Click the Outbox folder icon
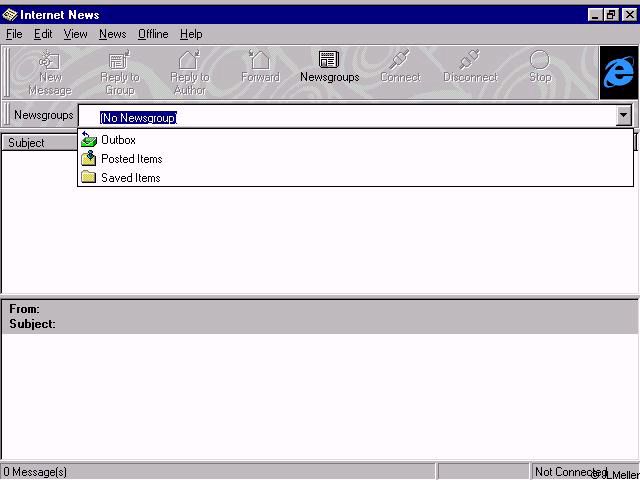The image size is (640, 480). coord(89,140)
